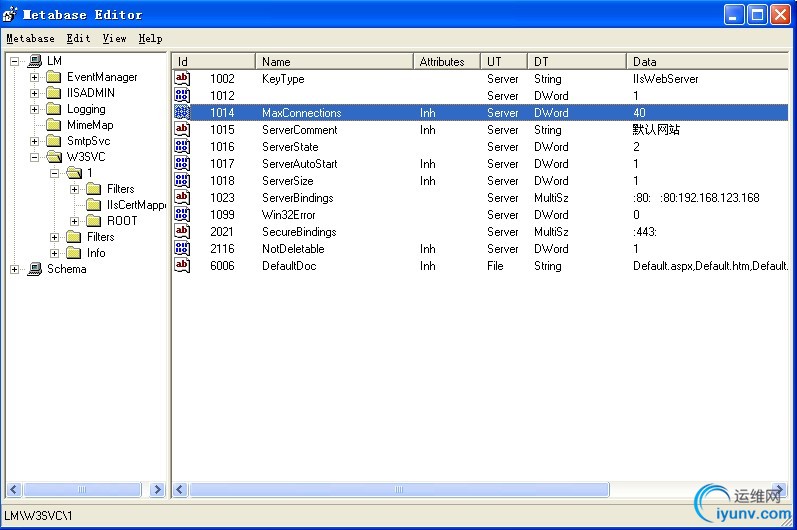Click the open W3SVC folder icon

54,157
